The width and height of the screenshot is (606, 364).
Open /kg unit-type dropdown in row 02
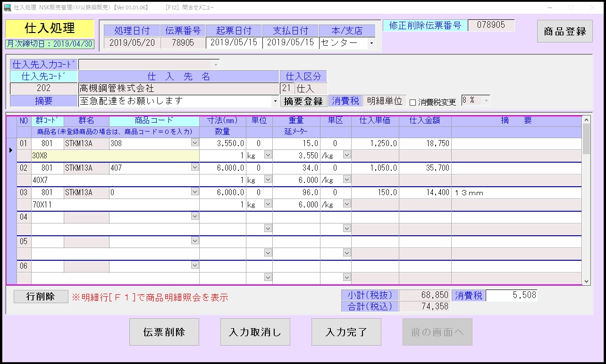347,179
